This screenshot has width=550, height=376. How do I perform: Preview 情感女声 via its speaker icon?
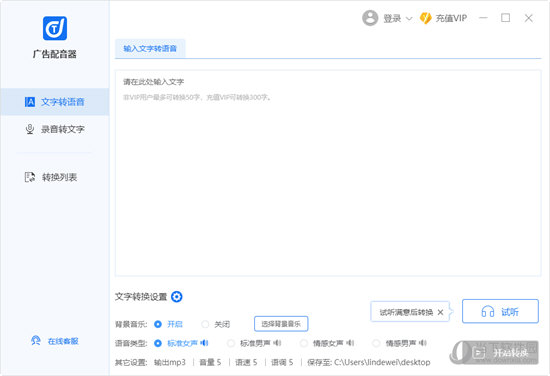click(x=350, y=343)
